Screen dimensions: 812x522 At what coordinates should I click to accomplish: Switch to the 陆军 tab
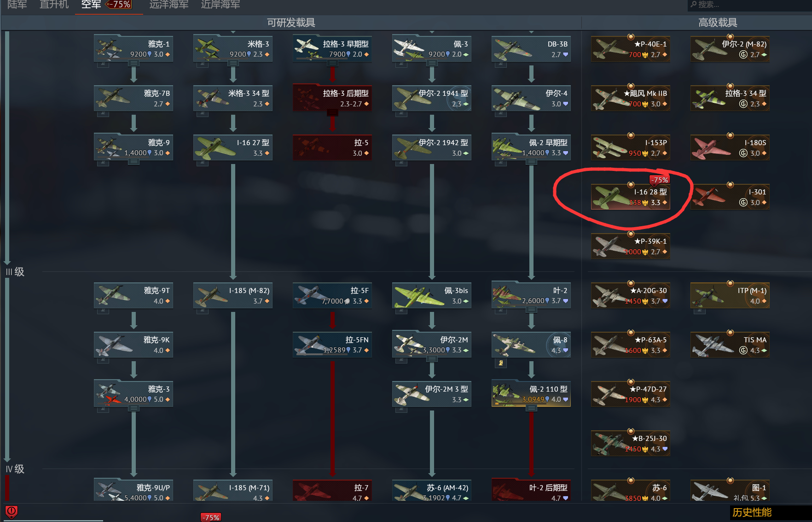click(17, 5)
